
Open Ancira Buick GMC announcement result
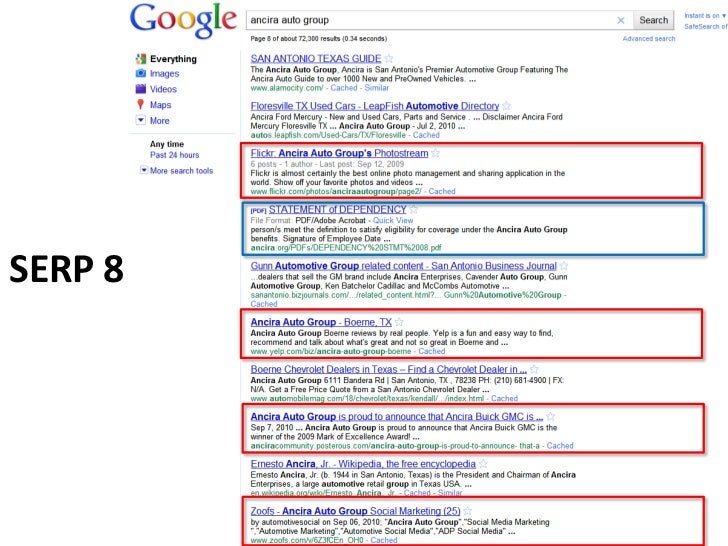point(397,416)
